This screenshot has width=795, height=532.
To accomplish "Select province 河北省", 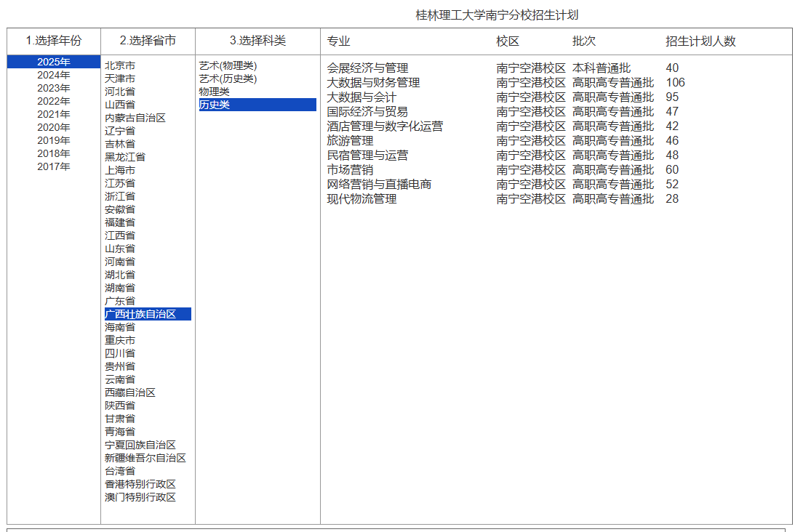I will 120,92.
